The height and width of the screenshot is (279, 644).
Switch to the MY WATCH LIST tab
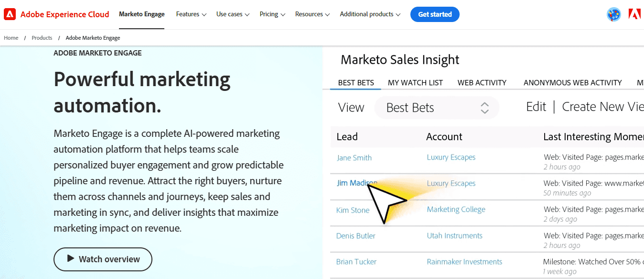415,82
